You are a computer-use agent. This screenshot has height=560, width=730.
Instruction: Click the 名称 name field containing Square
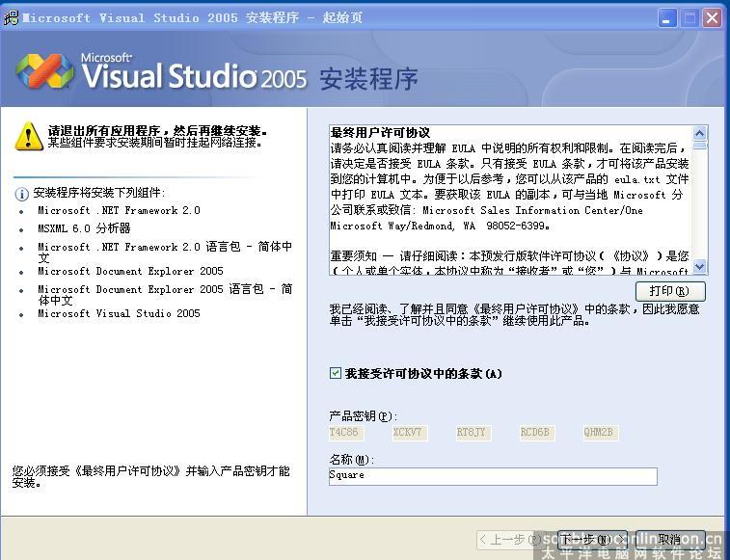493,476
